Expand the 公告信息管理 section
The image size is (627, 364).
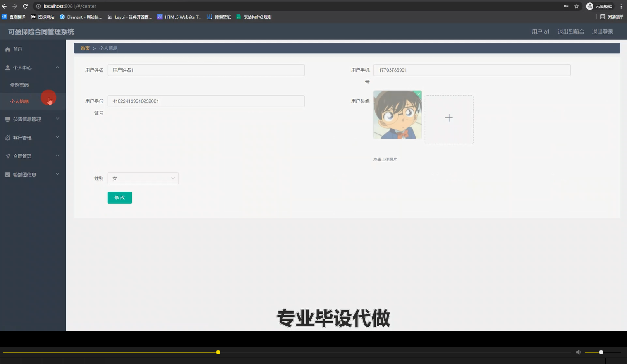(x=57, y=119)
